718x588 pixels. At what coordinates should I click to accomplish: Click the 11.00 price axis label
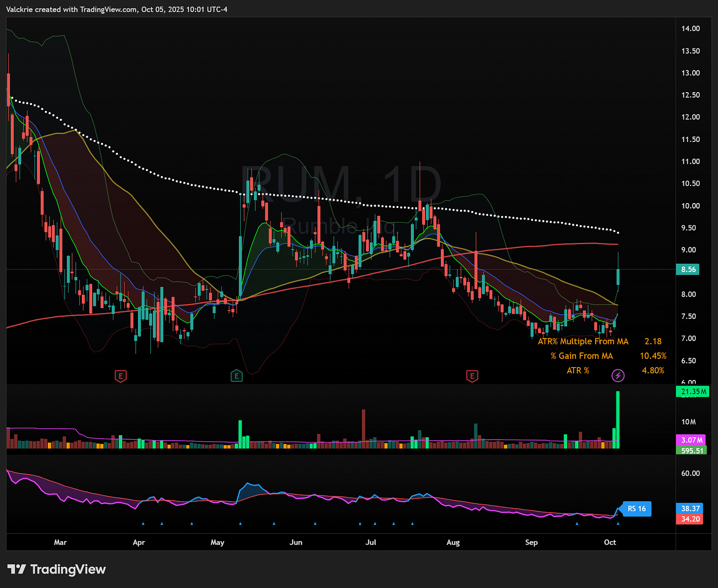[x=690, y=161]
